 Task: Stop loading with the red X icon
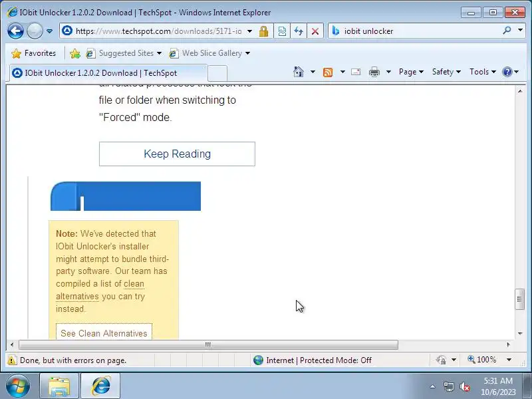coord(315,31)
